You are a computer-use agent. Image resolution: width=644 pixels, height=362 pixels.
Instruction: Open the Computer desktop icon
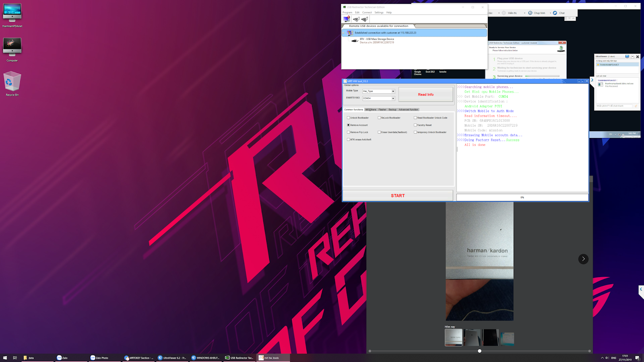12,49
